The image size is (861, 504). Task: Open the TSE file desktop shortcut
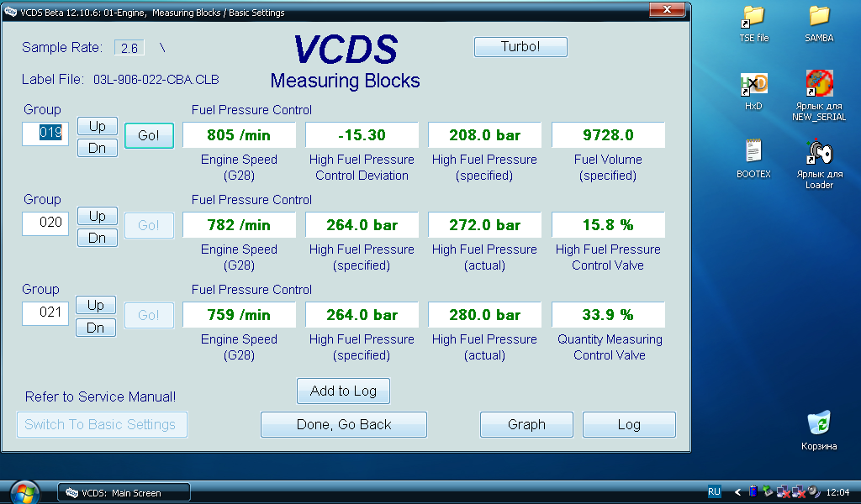[753, 24]
